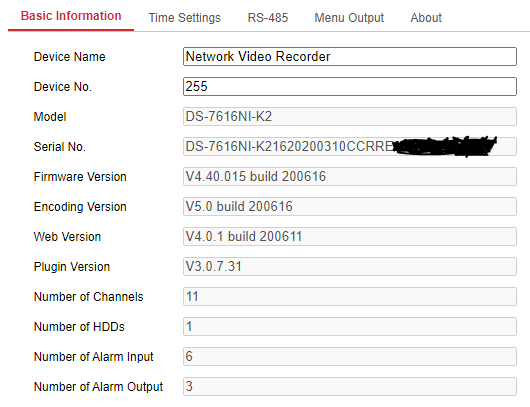Image resolution: width=530 pixels, height=407 pixels.
Task: Click the Firmware Version field
Action: coord(350,176)
